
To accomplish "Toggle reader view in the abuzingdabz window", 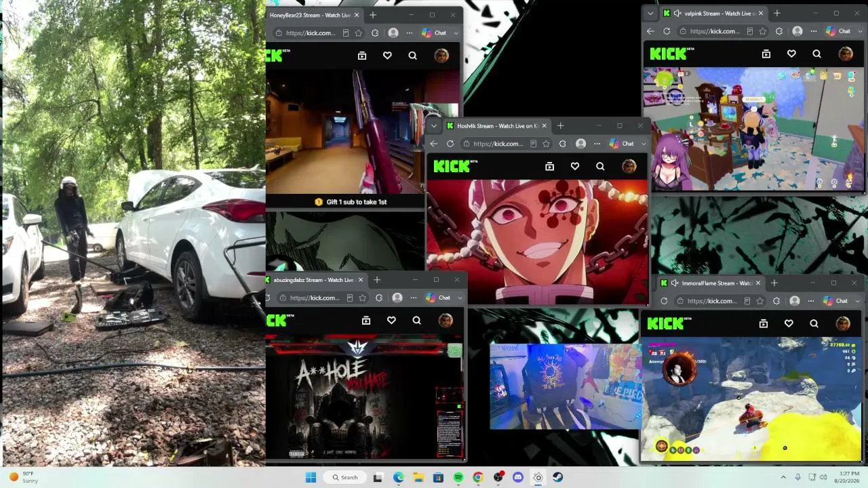I will tap(350, 298).
